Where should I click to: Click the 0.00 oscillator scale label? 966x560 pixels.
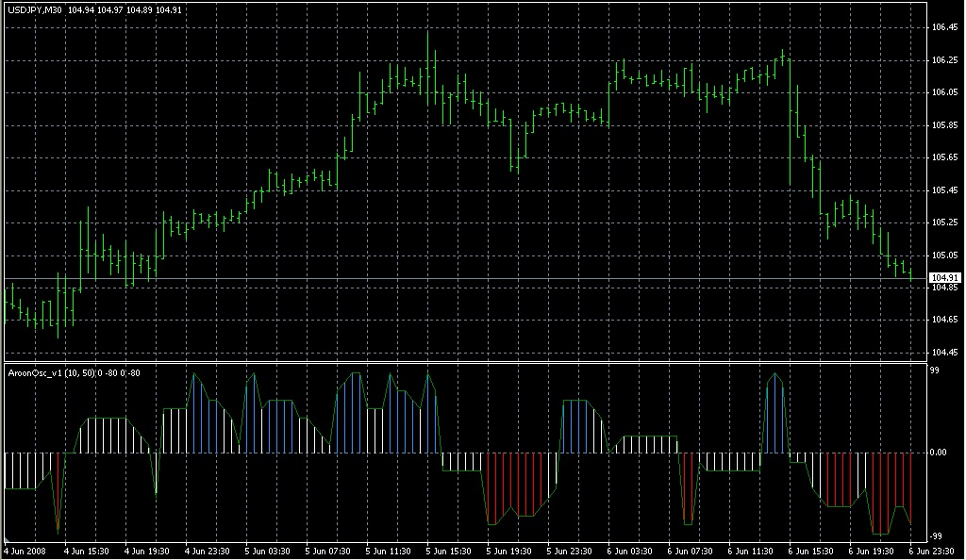[x=939, y=453]
